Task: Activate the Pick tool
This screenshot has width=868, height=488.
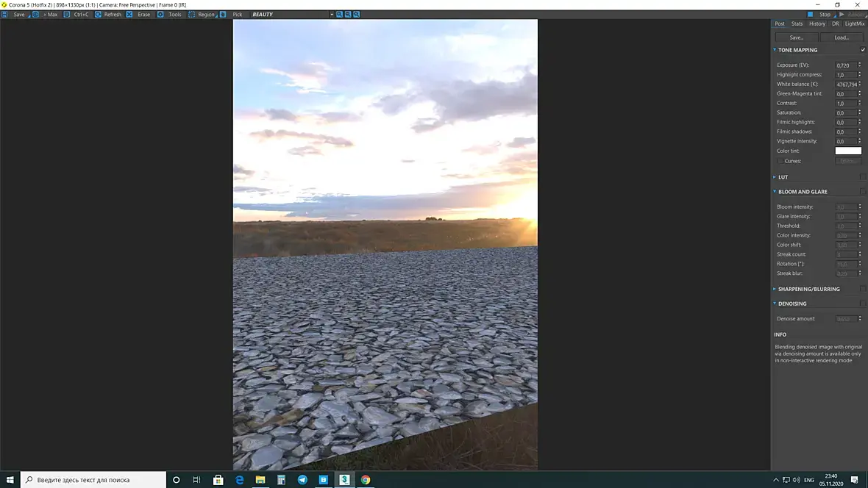Action: 232,15
